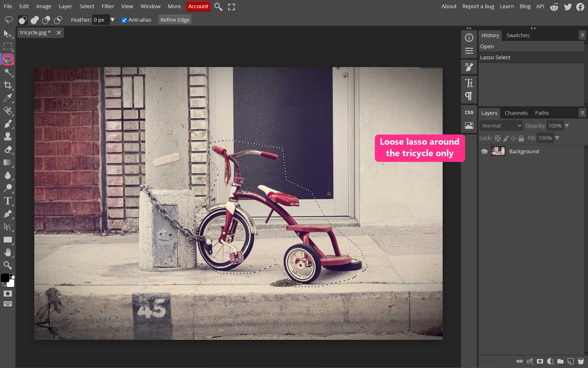Switch to the Channels tab
The width and height of the screenshot is (588, 368).
[x=516, y=113]
